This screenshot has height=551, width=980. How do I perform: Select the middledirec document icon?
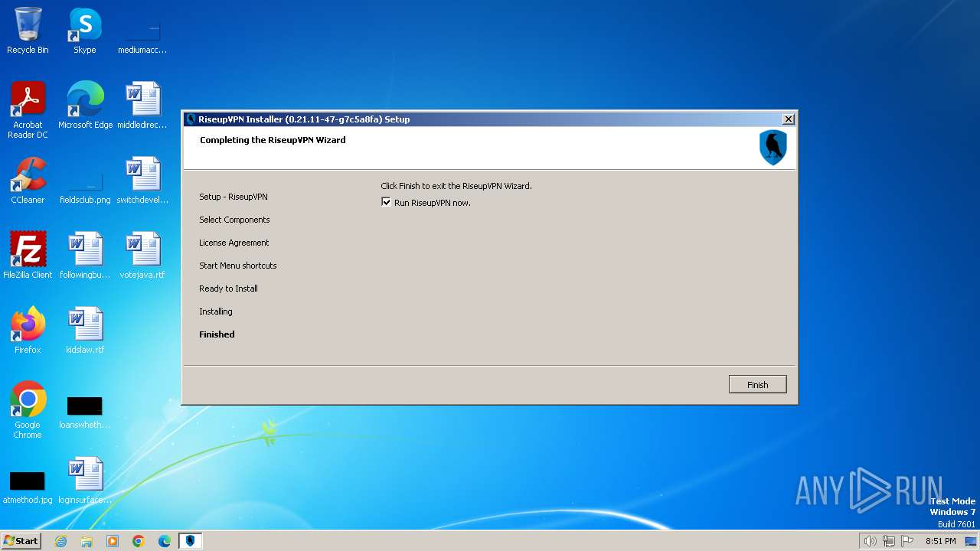pyautogui.click(x=142, y=106)
